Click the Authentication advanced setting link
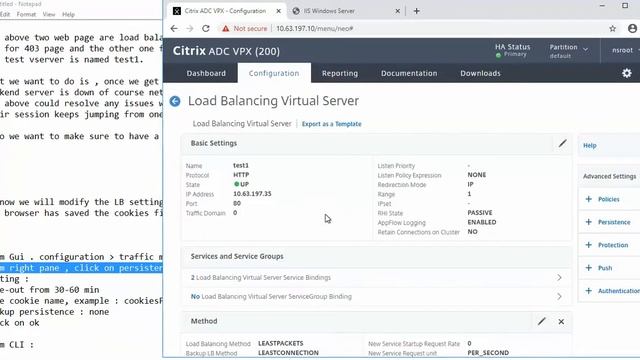The image size is (640, 360). (x=619, y=291)
